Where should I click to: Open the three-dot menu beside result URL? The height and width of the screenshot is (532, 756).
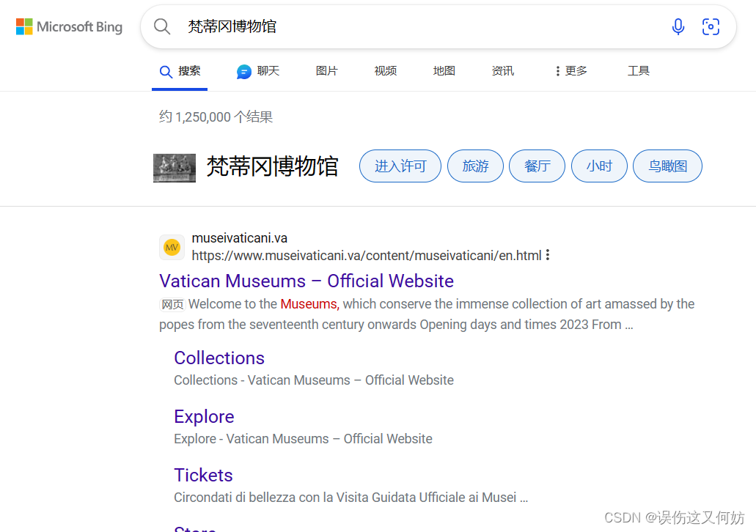coord(548,255)
